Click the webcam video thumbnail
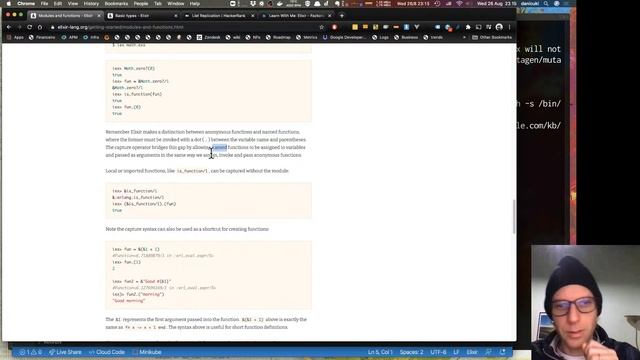 pyautogui.click(x=586, y=302)
